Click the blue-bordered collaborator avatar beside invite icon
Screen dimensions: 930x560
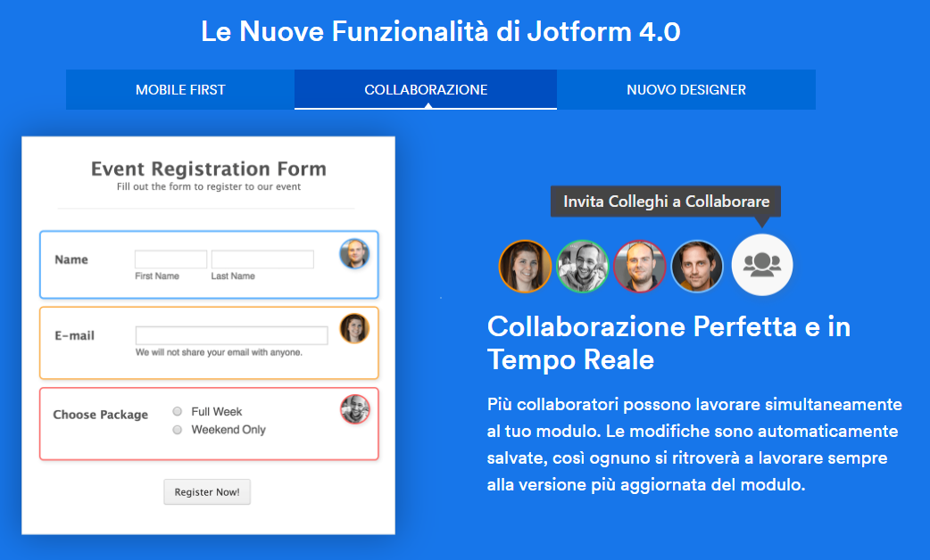click(x=697, y=266)
